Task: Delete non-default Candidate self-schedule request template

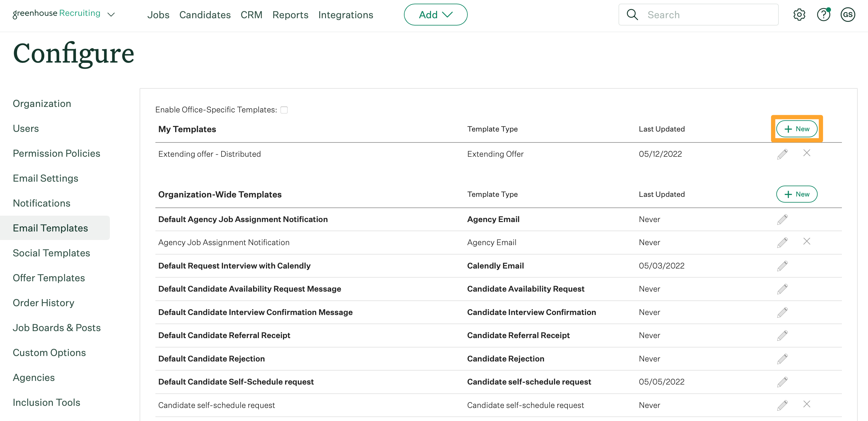Action: 806,404
